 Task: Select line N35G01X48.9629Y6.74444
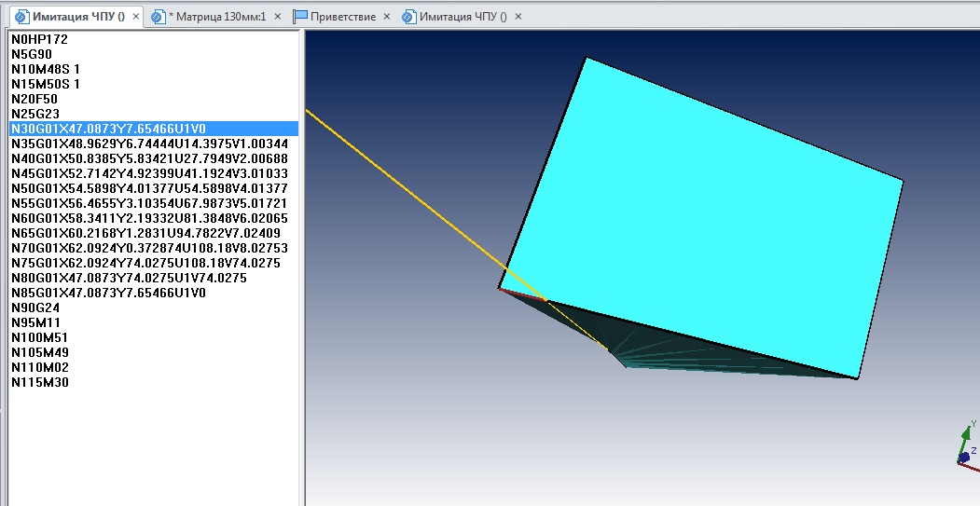(154, 144)
